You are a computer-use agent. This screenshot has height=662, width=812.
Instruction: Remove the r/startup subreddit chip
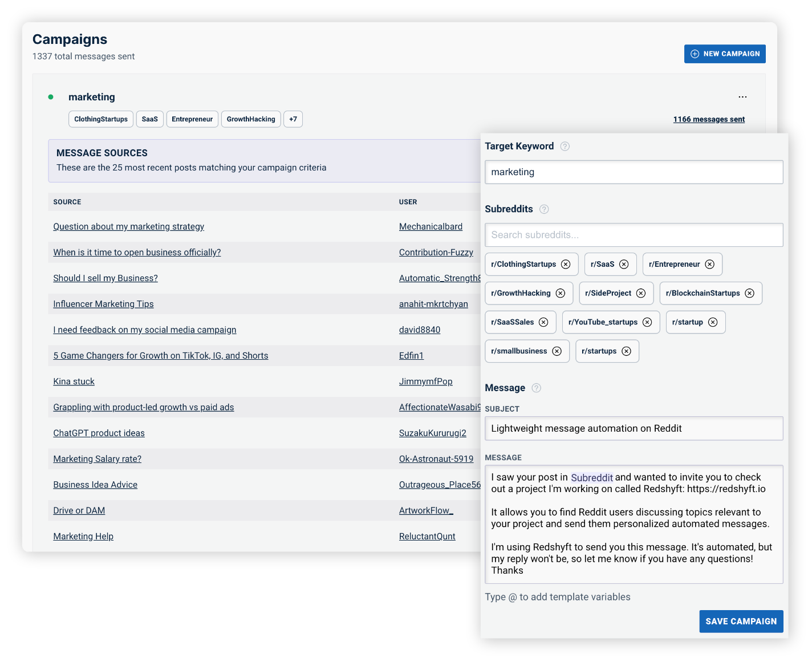[x=713, y=322]
